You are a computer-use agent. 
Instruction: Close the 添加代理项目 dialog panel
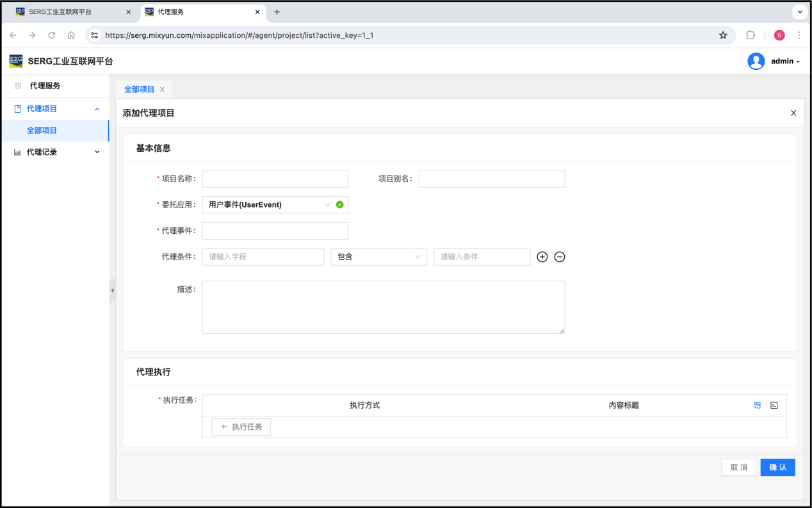coord(793,113)
